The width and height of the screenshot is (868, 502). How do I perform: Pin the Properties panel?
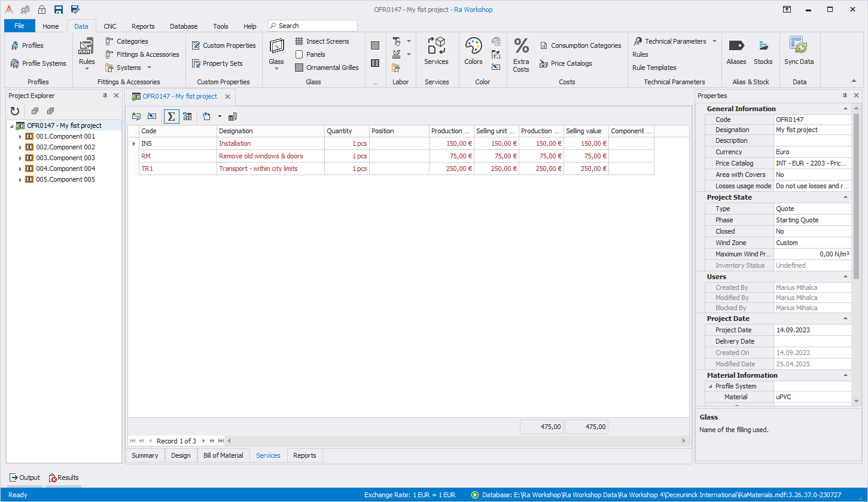pos(845,96)
